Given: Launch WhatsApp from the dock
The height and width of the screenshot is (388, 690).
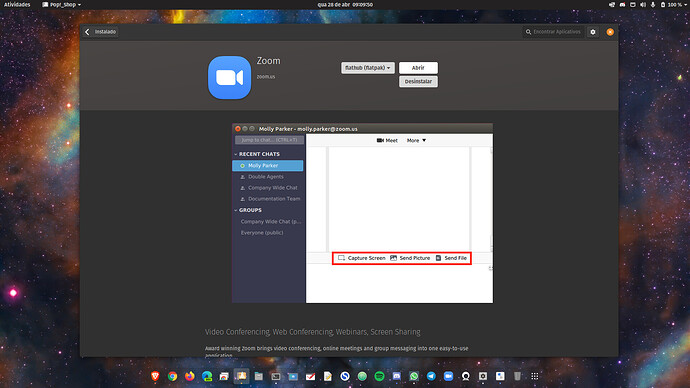Looking at the screenshot, I should (414, 376).
